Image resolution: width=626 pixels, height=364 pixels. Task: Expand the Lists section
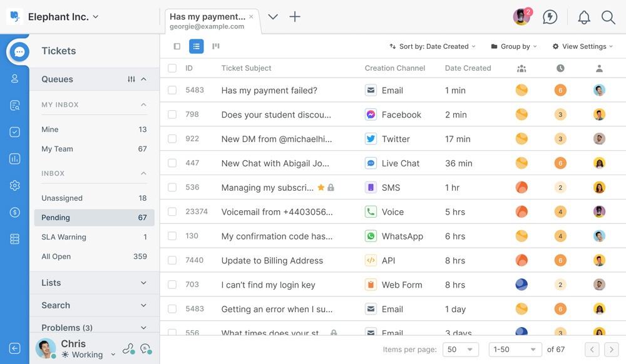pyautogui.click(x=94, y=283)
